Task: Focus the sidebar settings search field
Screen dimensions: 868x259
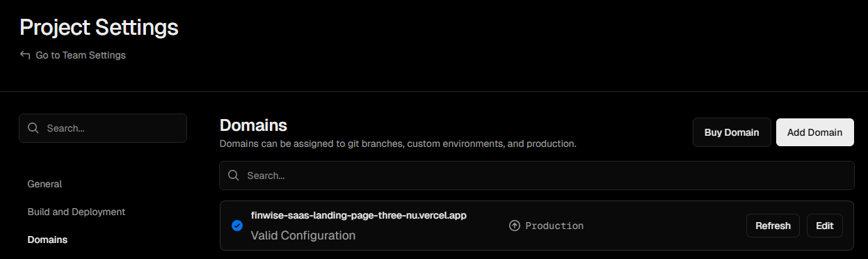Action: 103,128
